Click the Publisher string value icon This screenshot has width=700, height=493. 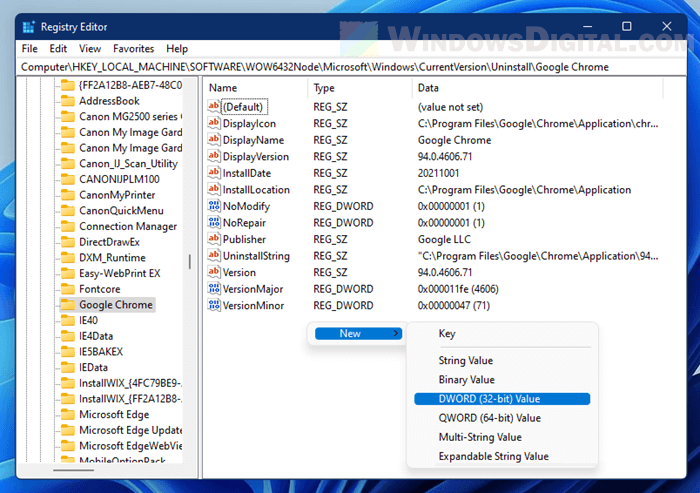point(214,238)
